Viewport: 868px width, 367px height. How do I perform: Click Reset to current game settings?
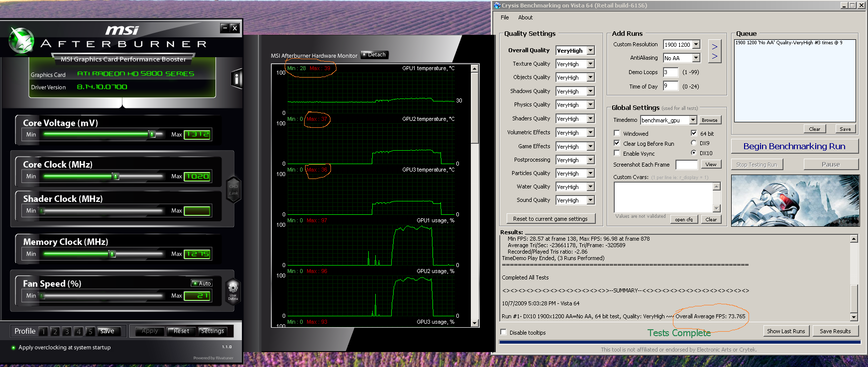point(550,219)
